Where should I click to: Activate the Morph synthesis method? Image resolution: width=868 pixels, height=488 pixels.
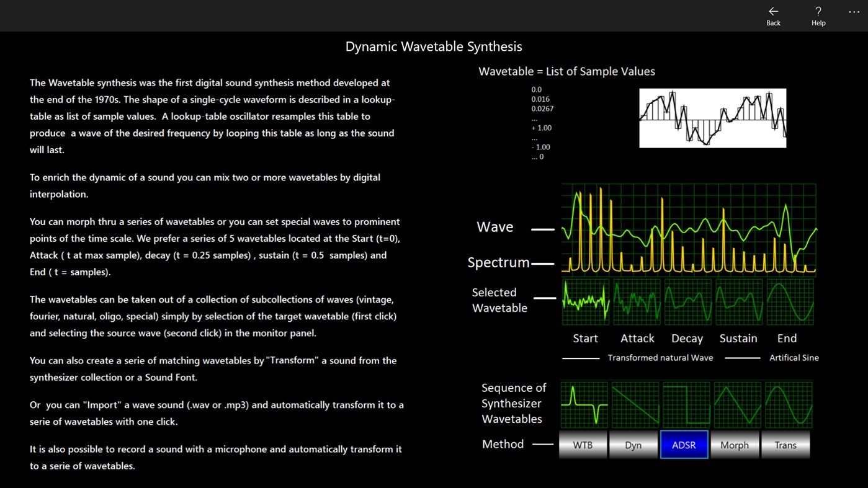click(735, 445)
